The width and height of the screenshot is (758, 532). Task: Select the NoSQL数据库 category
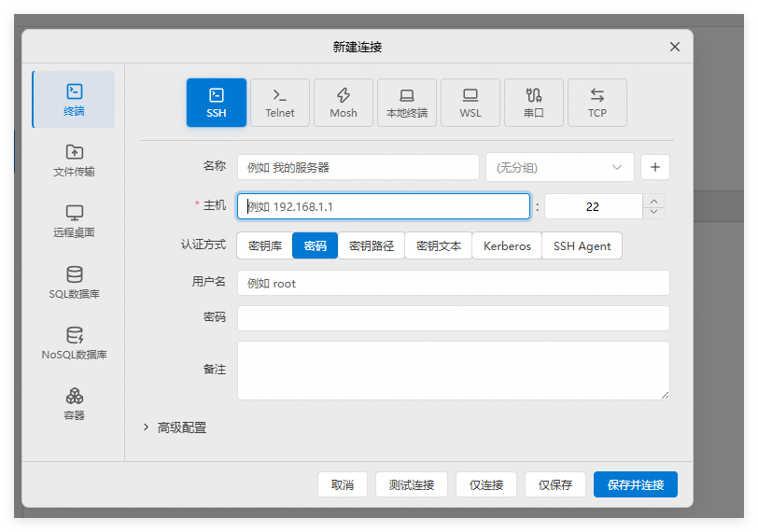tap(74, 343)
